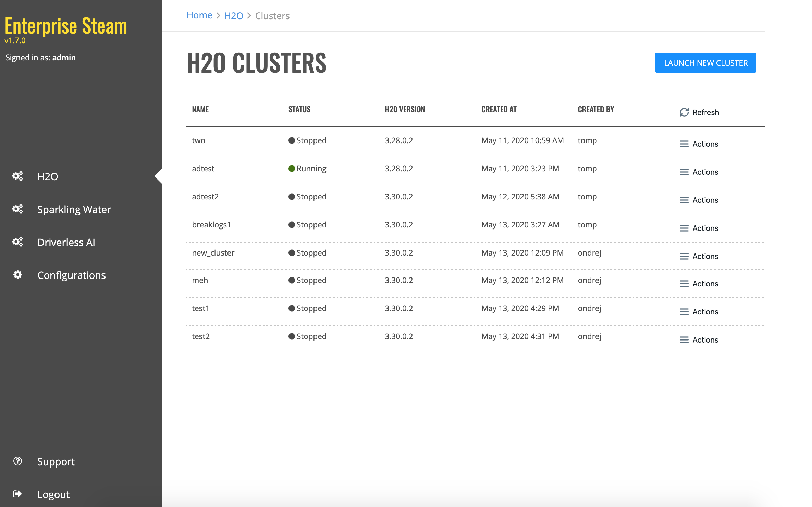Click the signed in admin username

tap(64, 58)
